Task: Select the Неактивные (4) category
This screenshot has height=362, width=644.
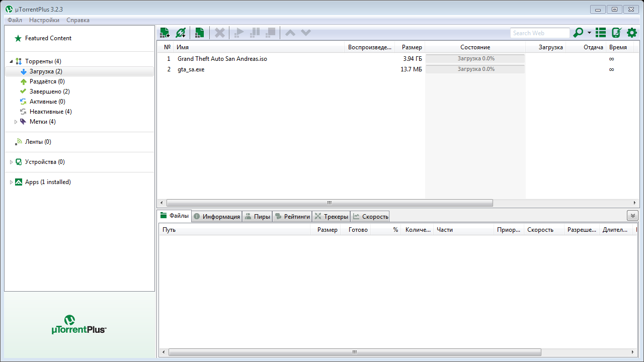Action: [x=50, y=112]
